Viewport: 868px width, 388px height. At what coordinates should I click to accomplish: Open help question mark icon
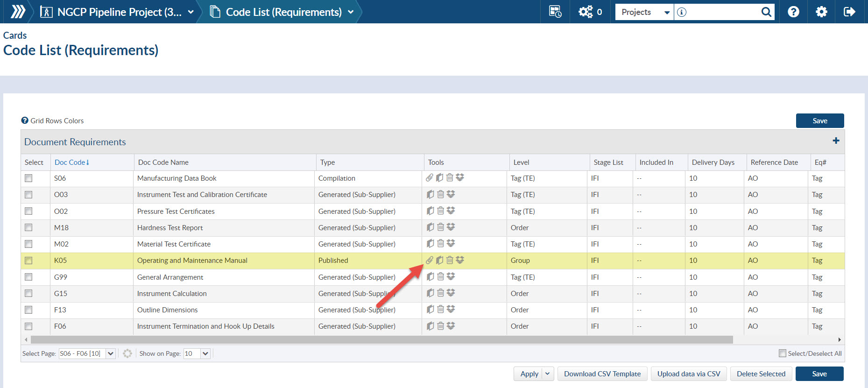coord(793,12)
